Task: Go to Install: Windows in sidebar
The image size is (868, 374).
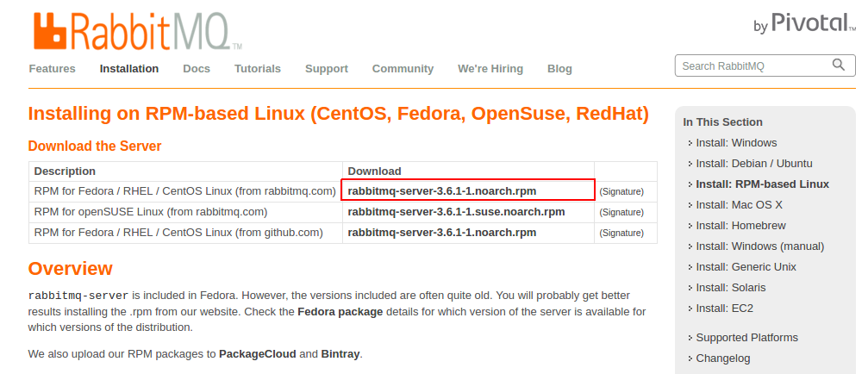Action: pyautogui.click(x=736, y=143)
